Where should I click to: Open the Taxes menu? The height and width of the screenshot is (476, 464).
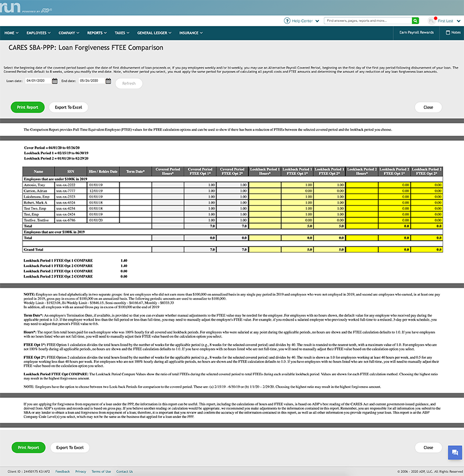click(x=121, y=33)
